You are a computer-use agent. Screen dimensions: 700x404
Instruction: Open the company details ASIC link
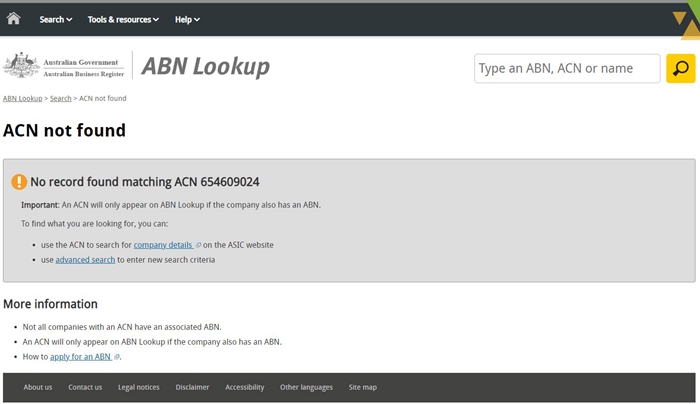(163, 245)
